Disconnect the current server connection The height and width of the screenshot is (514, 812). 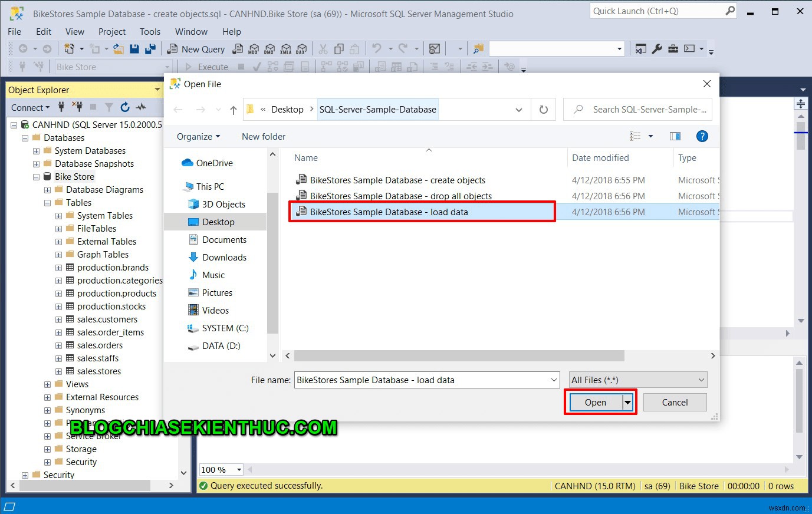pos(78,107)
